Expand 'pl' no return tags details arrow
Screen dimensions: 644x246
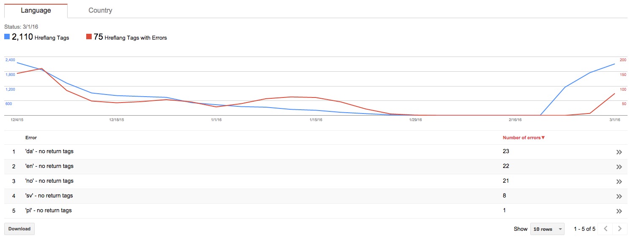[619, 211]
